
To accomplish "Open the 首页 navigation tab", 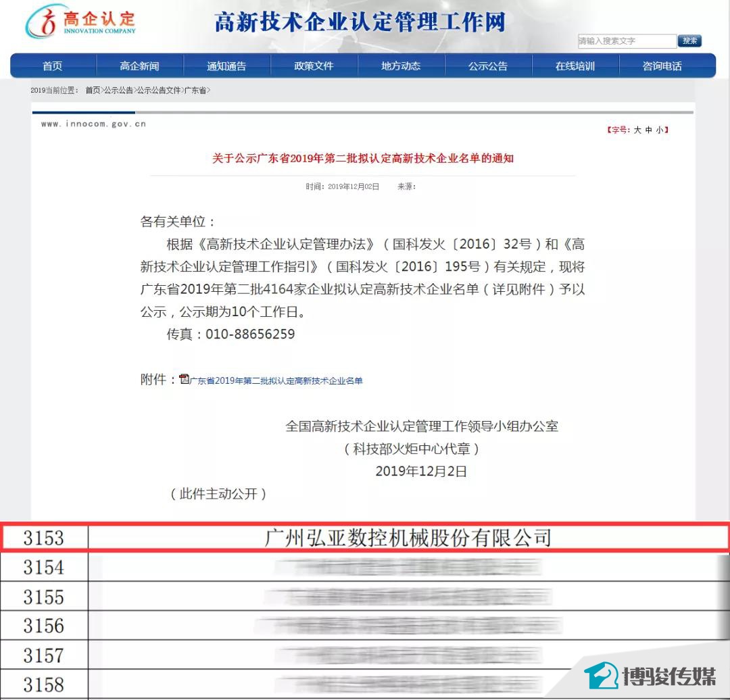I will point(53,66).
